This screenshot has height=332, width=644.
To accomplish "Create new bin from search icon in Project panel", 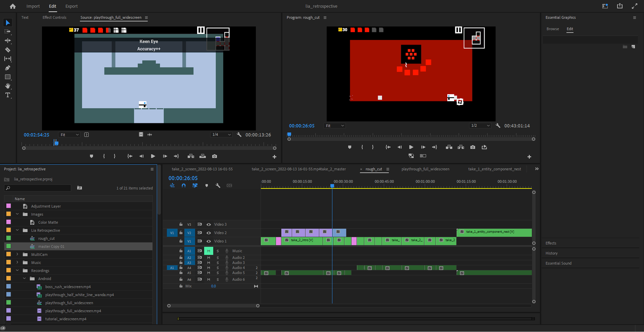I will (80, 188).
